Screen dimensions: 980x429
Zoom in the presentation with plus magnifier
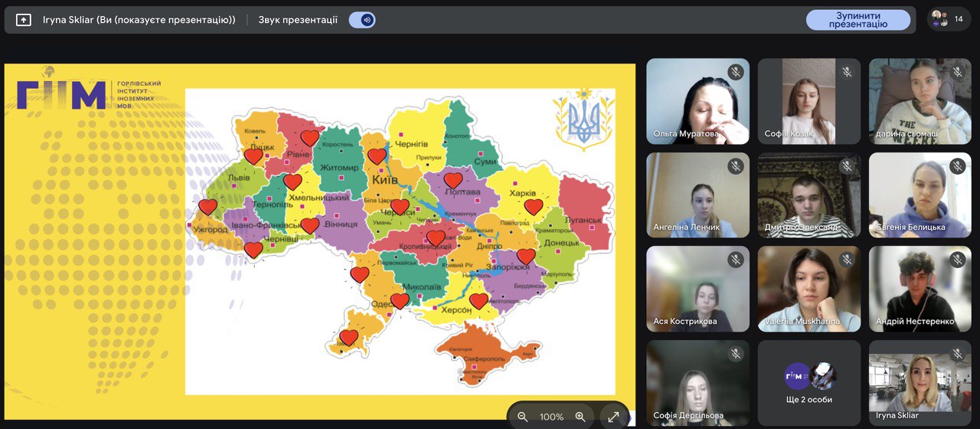580,417
